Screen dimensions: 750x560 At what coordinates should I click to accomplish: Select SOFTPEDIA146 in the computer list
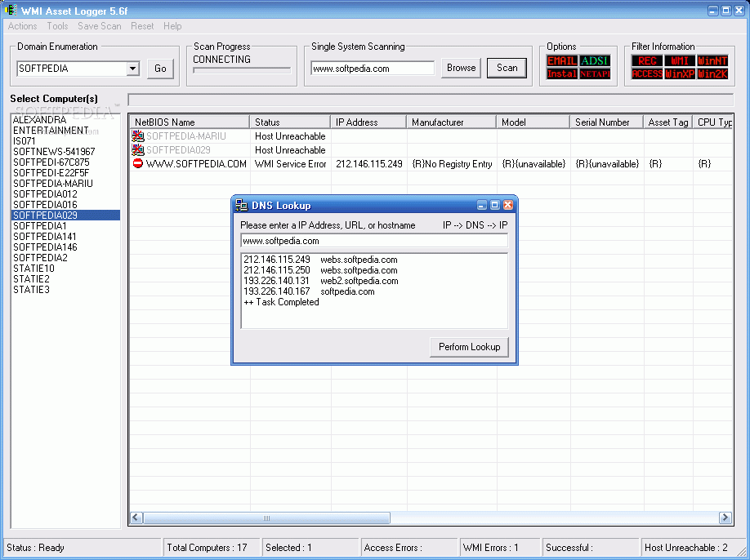[x=65, y=247]
